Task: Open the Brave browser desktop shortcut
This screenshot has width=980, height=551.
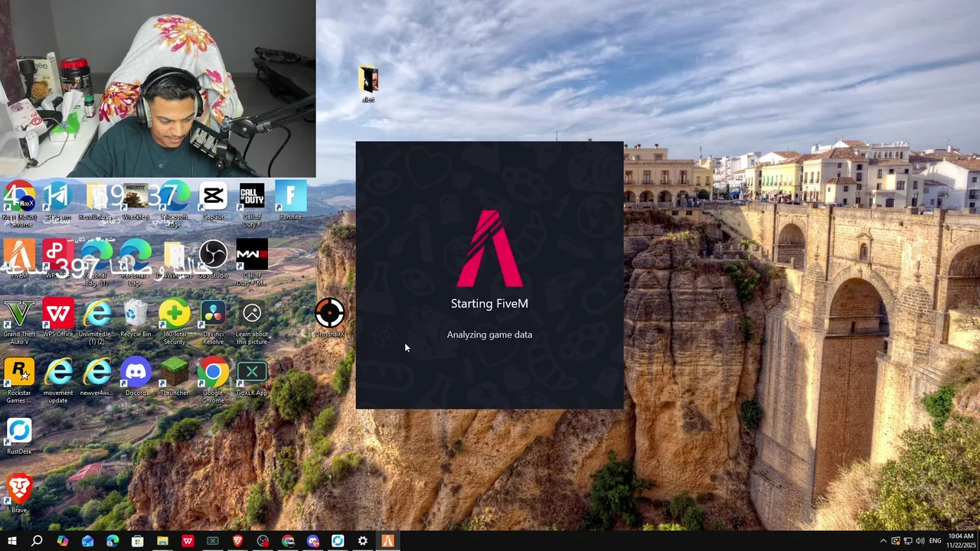Action: 19,494
